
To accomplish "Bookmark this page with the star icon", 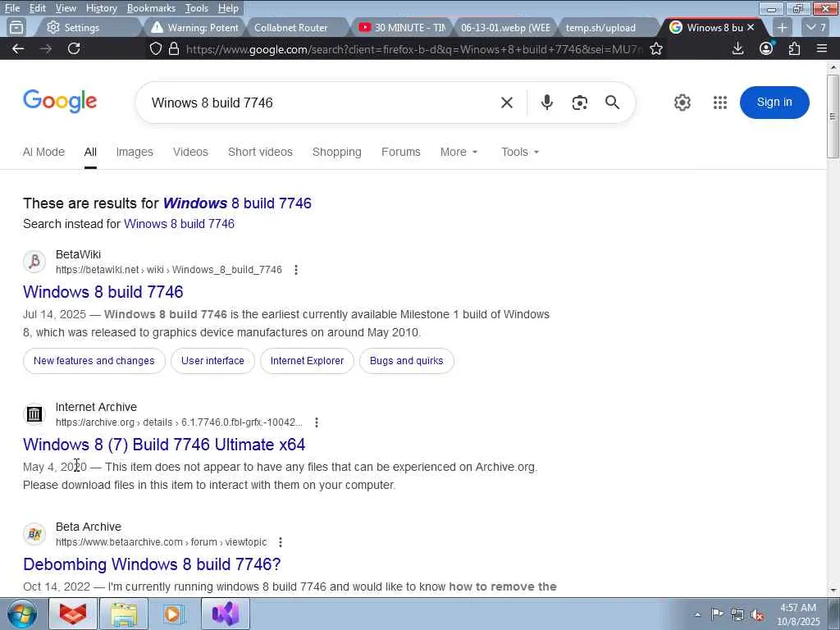I will click(x=656, y=48).
